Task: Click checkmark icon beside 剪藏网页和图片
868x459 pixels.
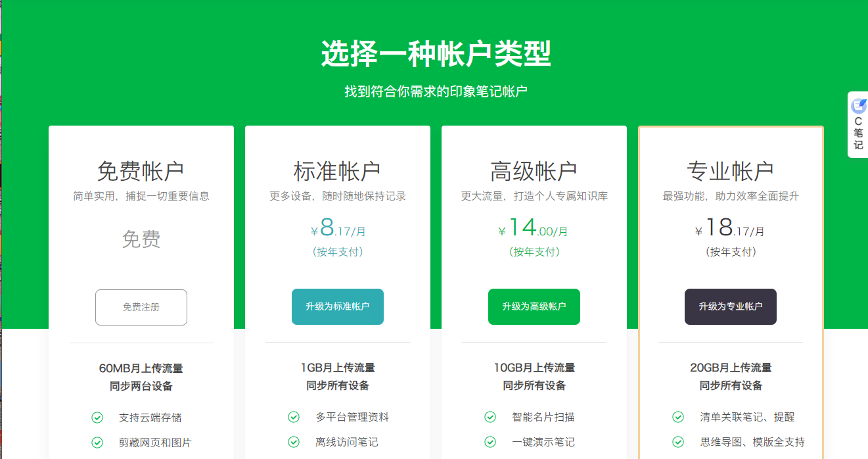Action: (97, 443)
